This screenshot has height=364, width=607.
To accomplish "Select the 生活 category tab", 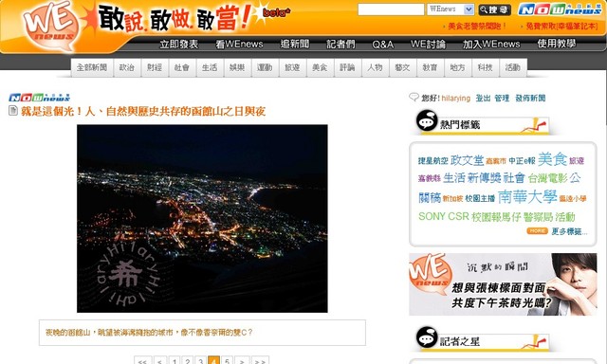I will 210,67.
